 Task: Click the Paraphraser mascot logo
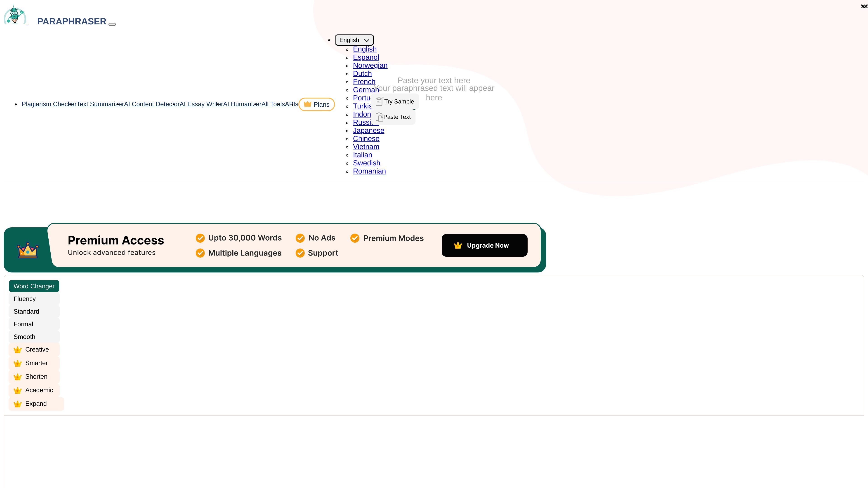click(x=15, y=14)
